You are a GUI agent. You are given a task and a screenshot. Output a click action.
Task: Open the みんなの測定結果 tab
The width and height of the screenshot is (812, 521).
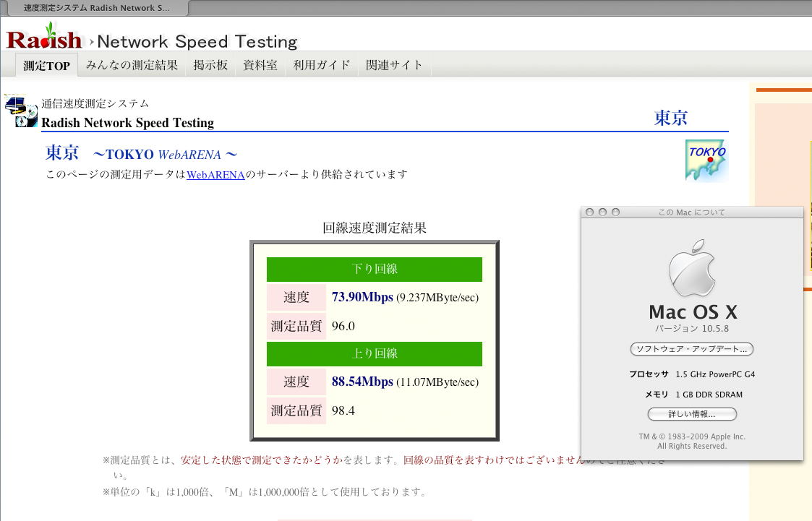pyautogui.click(x=132, y=65)
